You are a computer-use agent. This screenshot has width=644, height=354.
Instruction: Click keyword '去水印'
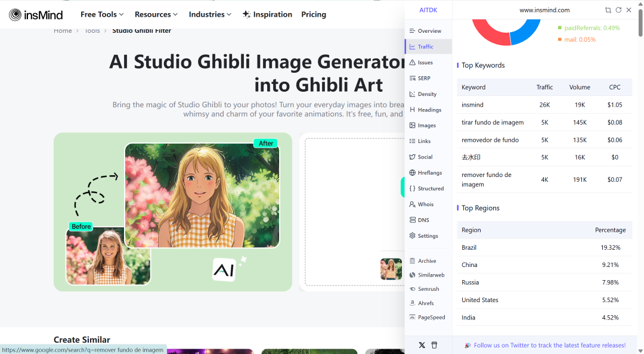tap(470, 157)
